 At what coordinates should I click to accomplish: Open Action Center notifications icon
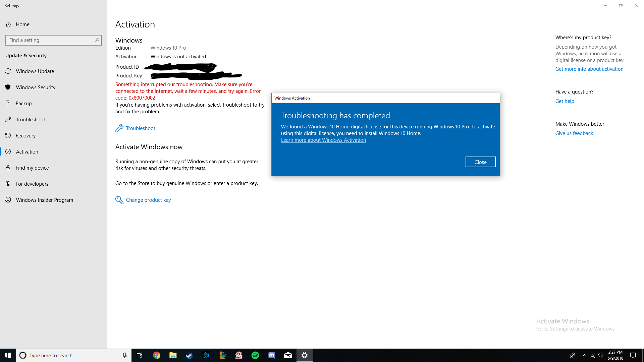coord(633,355)
